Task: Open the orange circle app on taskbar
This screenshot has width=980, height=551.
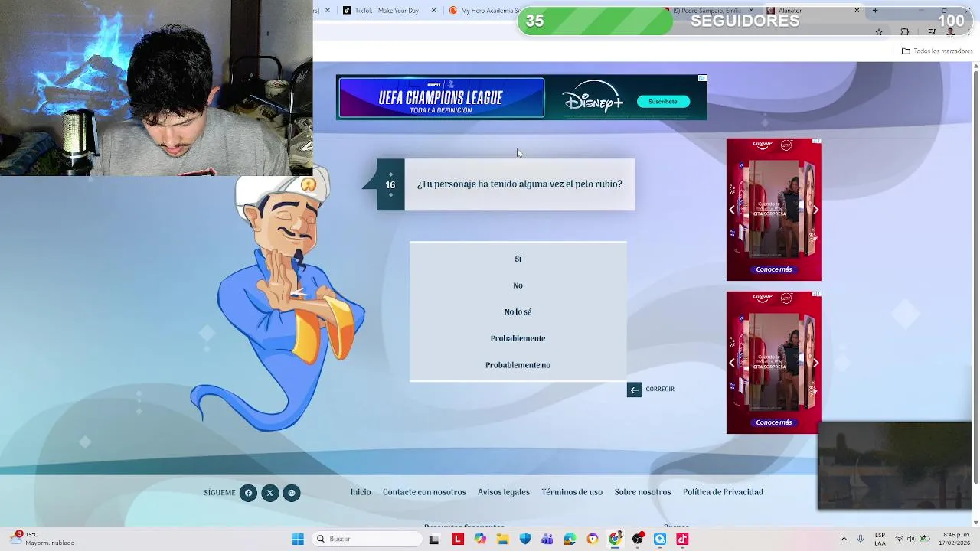Action: [x=593, y=540]
